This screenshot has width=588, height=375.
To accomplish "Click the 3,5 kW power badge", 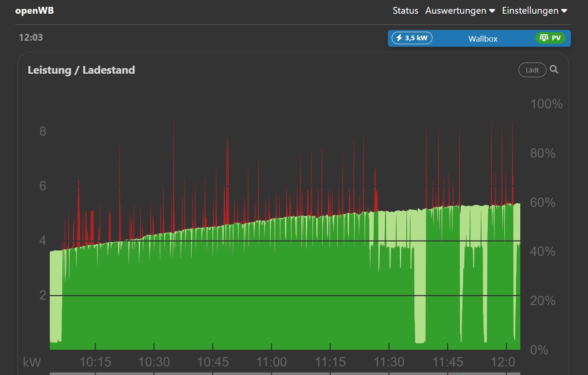I will (412, 38).
